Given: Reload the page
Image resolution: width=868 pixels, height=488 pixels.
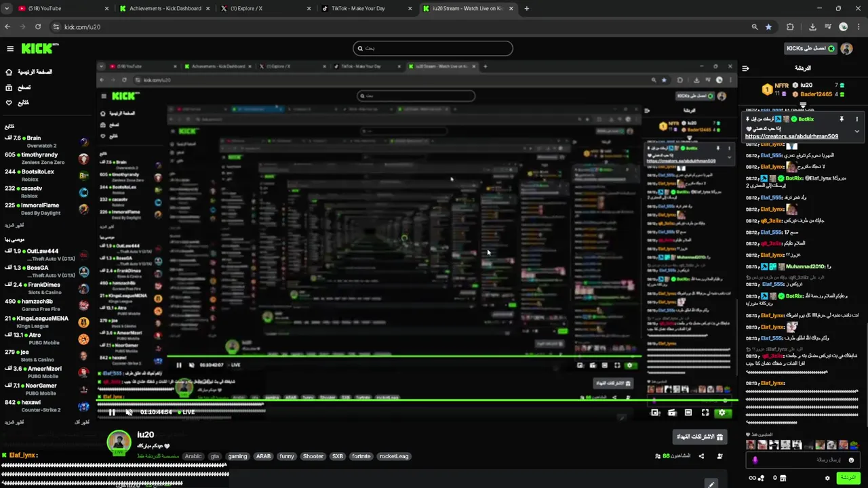Looking at the screenshot, I should coord(38,26).
